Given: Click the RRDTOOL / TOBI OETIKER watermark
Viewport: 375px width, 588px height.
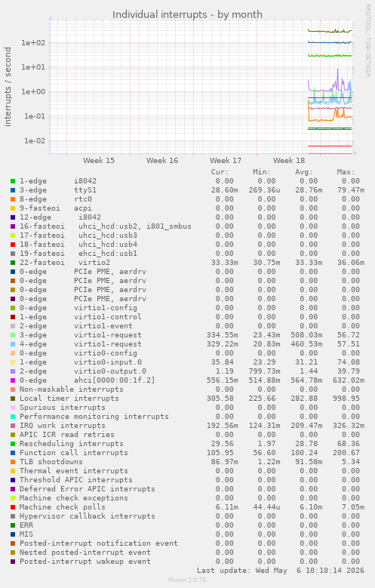Looking at the screenshot, I should 368,41.
